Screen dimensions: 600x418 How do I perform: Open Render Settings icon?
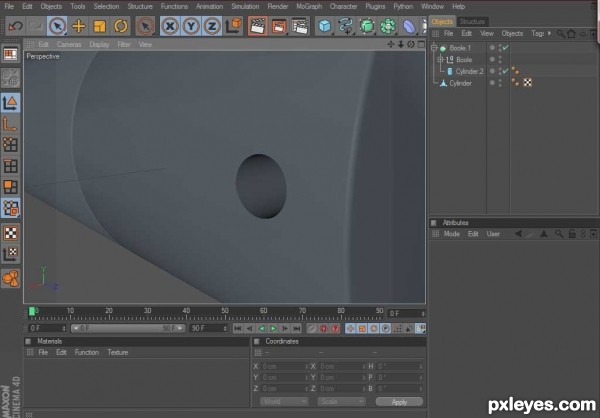(300, 26)
